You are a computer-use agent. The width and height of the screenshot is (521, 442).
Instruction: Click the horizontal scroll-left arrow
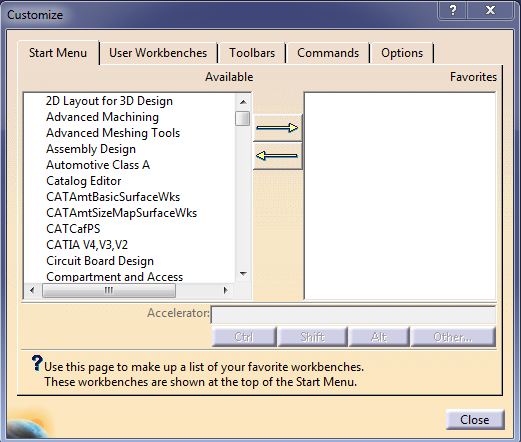tap(32, 290)
